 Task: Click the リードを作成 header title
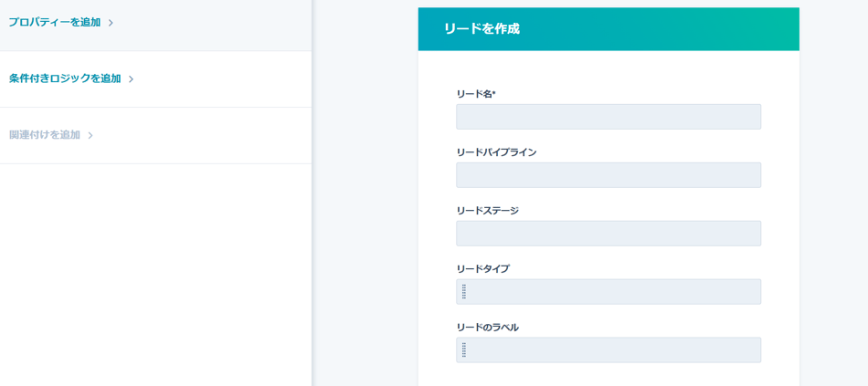482,29
